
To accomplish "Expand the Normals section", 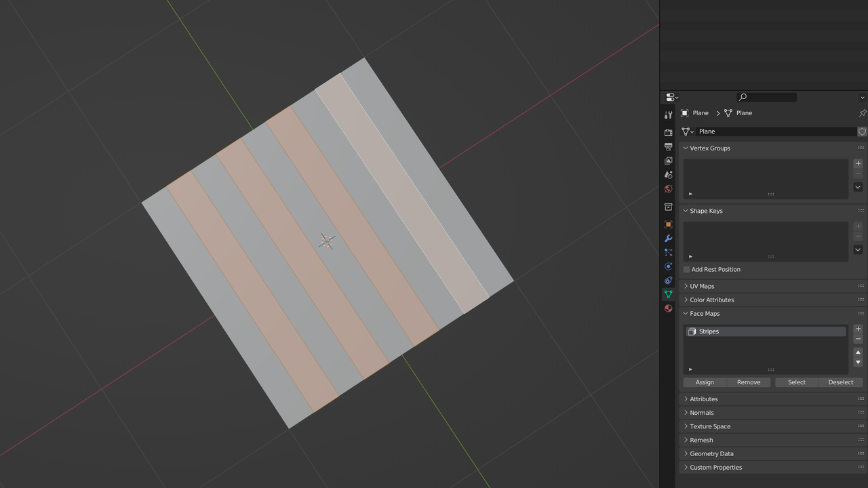I will coord(701,412).
